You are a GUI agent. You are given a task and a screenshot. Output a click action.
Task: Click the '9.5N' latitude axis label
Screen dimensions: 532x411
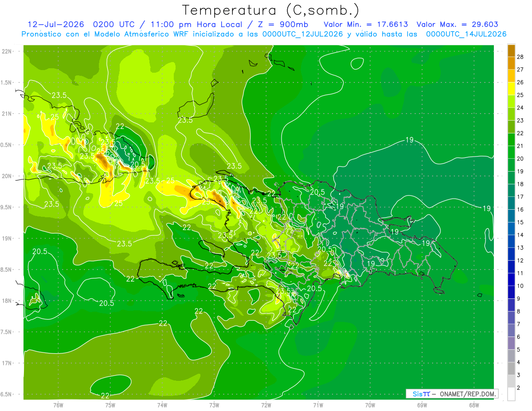point(7,207)
